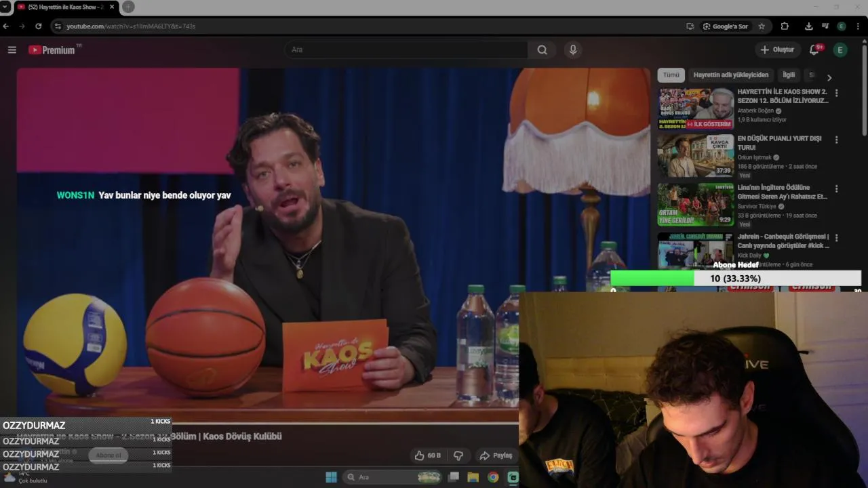This screenshot has height=488, width=868.
Task: Open media control icon in browser toolbar
Action: (825, 26)
